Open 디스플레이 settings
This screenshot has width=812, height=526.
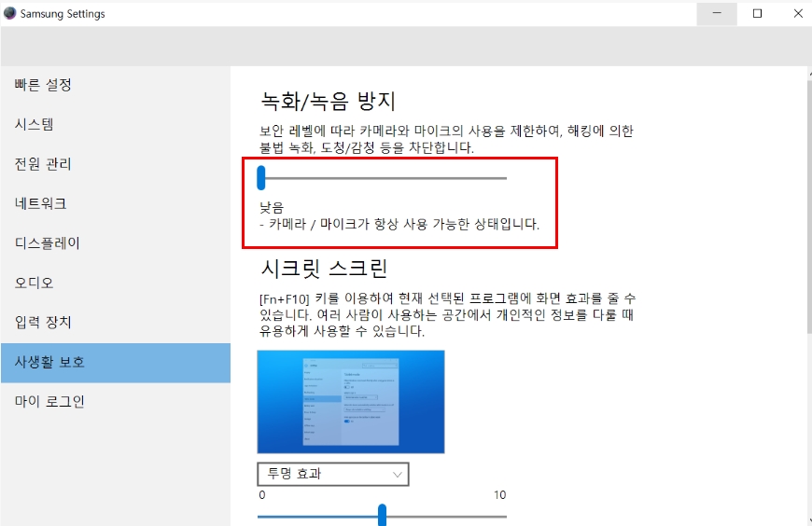click(116, 243)
